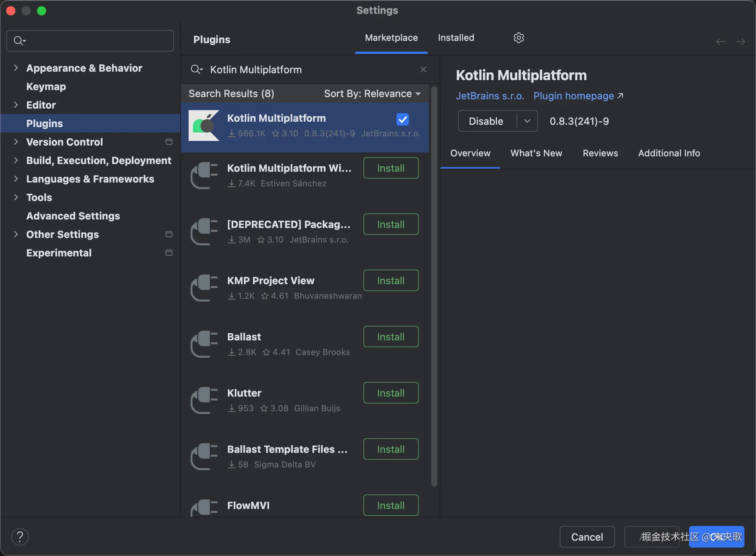Expand the Languages & Frameworks section
Image resolution: width=756 pixels, height=556 pixels.
pos(16,179)
